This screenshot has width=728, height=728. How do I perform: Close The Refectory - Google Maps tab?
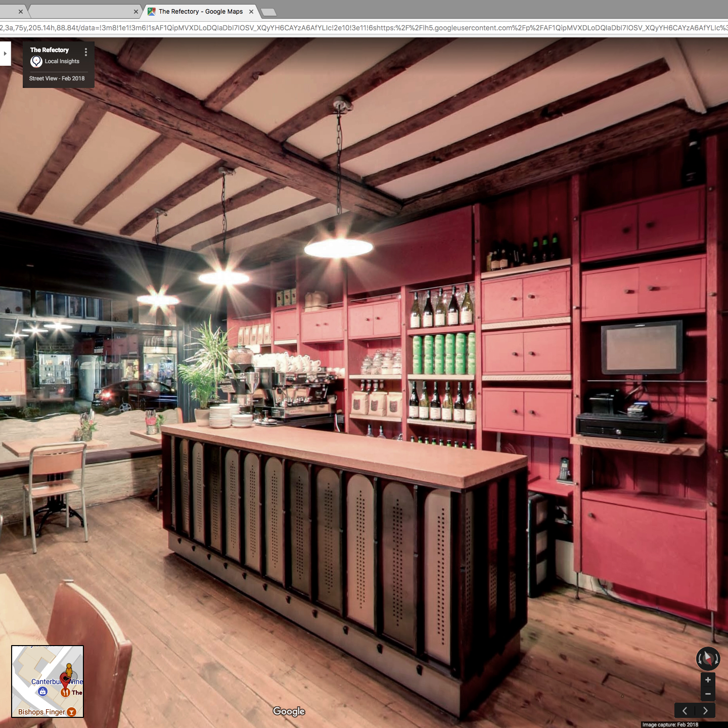251,12
